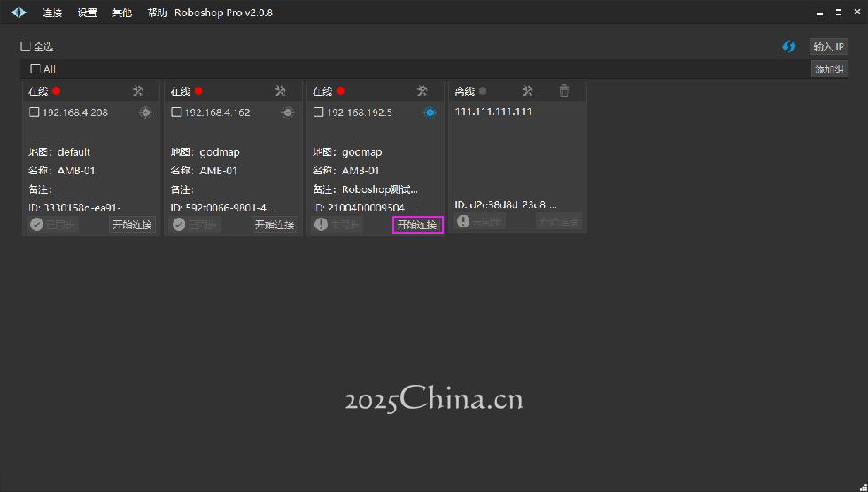Click name AMB-01 on 192.168.4.208 card
868x492 pixels.
(x=76, y=171)
